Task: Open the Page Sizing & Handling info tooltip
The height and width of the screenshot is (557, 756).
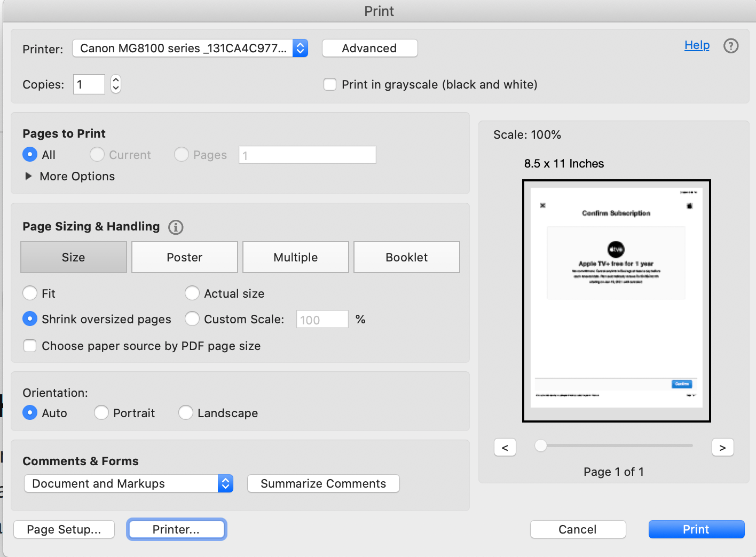Action: point(175,227)
